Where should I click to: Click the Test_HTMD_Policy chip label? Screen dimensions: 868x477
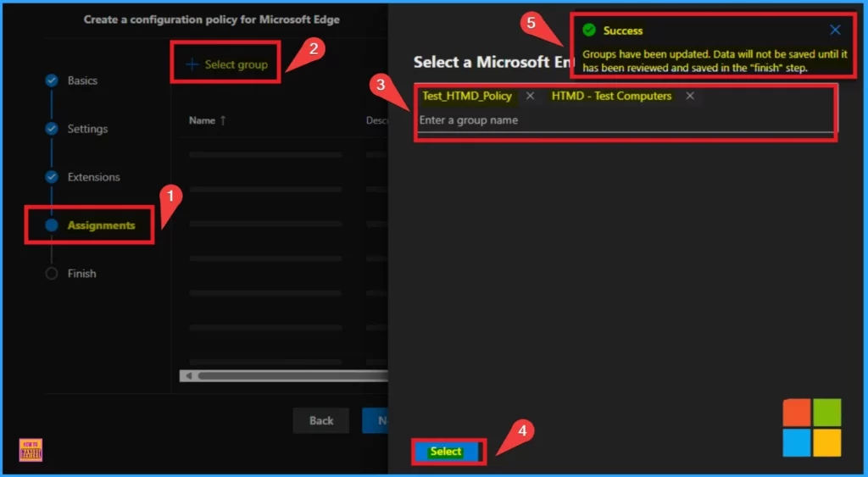click(x=467, y=96)
